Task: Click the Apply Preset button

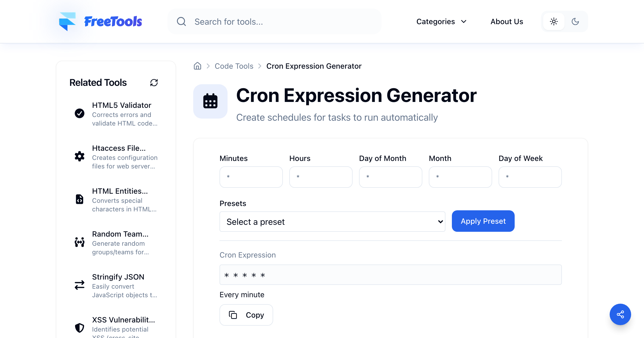Action: click(483, 221)
